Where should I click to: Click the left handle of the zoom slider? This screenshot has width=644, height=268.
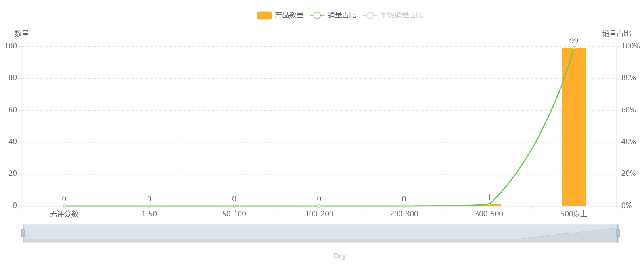23,233
